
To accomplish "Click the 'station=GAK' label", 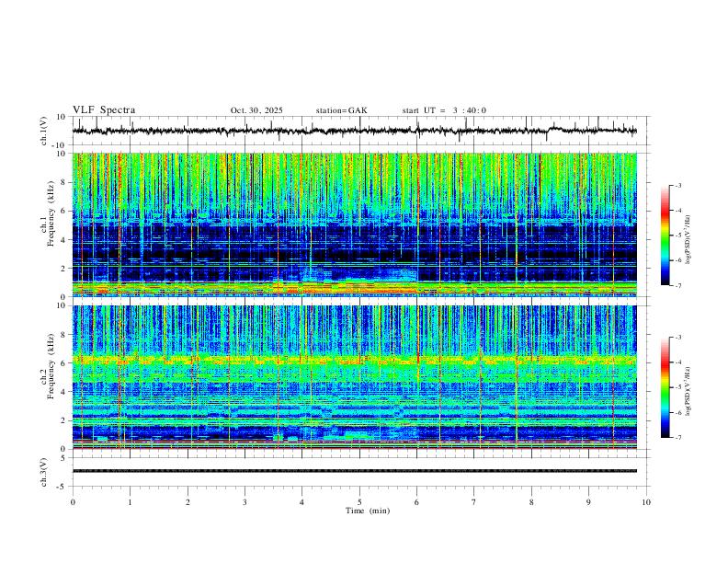I will pos(341,110).
